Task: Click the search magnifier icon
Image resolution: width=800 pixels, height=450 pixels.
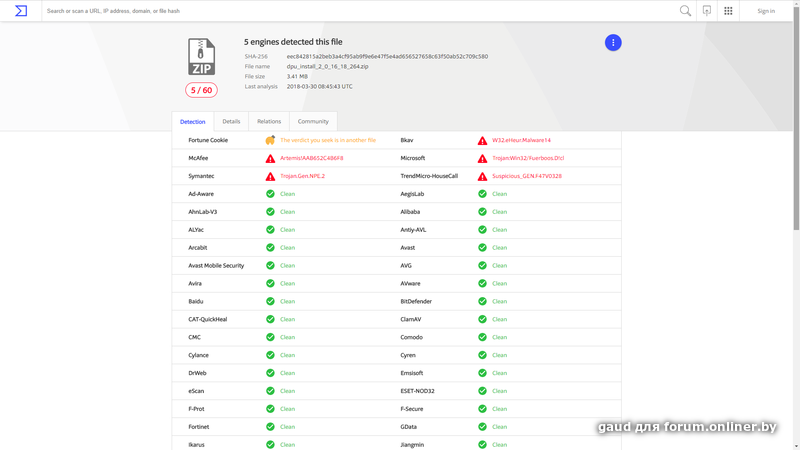Action: (685, 11)
